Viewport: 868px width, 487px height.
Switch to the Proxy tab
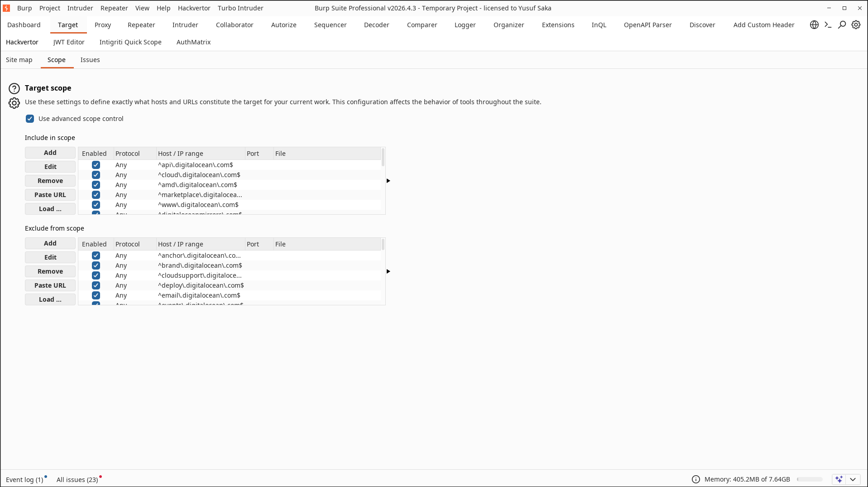103,25
